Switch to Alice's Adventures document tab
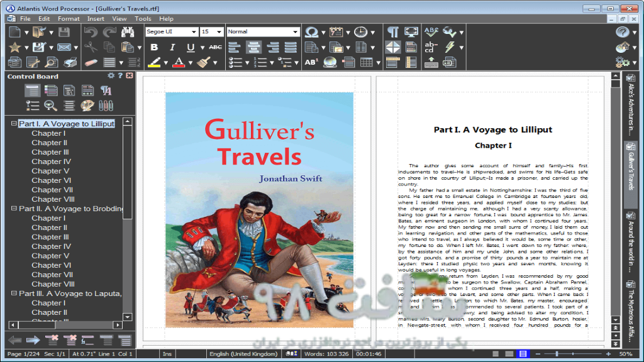The height and width of the screenshot is (362, 644). [630, 105]
